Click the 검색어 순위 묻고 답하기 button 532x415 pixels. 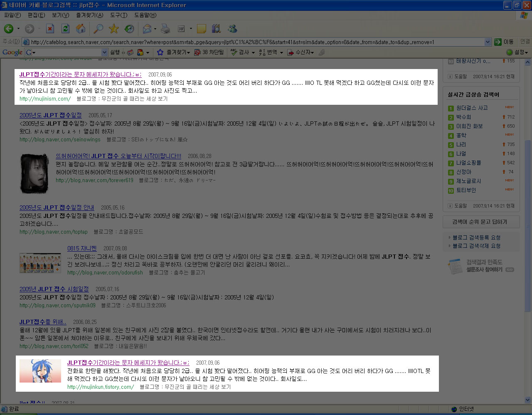pyautogui.click(x=481, y=222)
